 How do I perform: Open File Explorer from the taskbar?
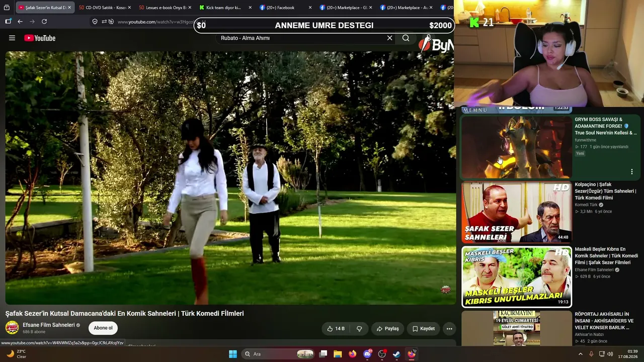pos(338,354)
